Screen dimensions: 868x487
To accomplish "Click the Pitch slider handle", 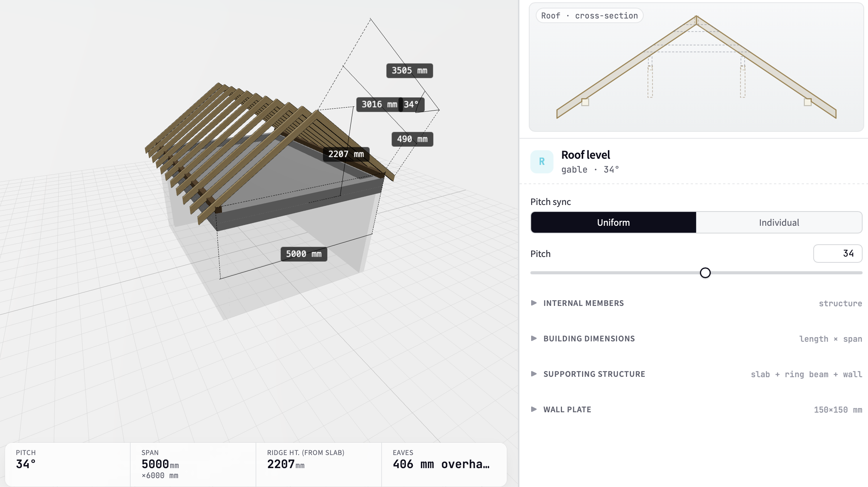I will point(705,273).
